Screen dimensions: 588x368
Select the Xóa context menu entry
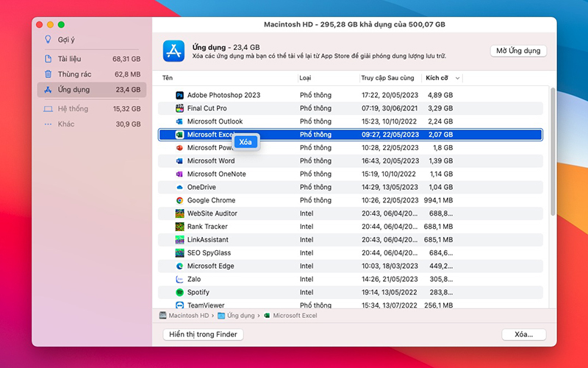tap(245, 142)
